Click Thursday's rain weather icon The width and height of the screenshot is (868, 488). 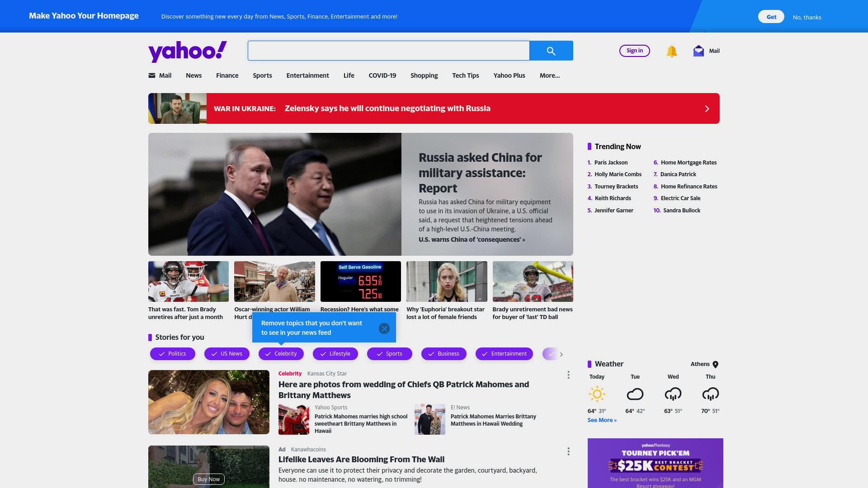point(711,394)
